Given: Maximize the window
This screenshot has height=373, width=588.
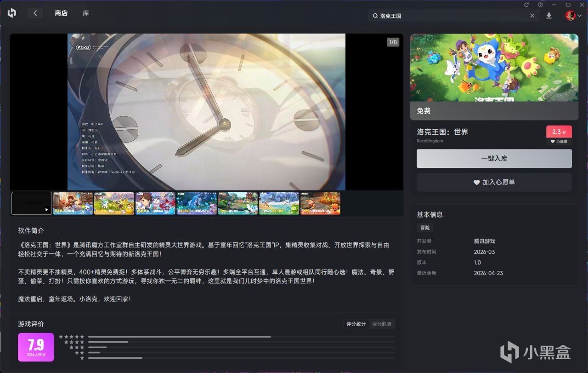Looking at the screenshot, I should click(x=568, y=5).
